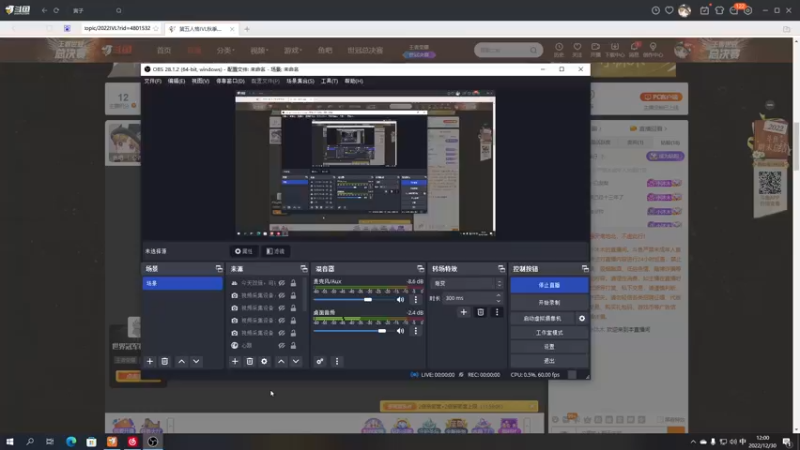Show hidden system tray icons chevron
Viewport: 800px width, 450px height.
(x=693, y=442)
